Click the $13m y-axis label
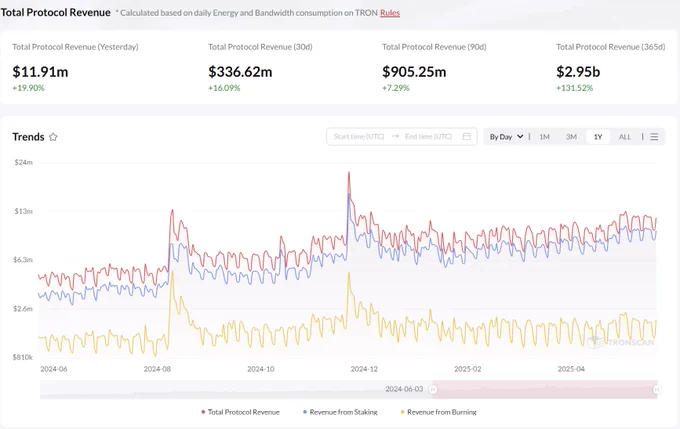Image resolution: width=680 pixels, height=429 pixels. click(x=23, y=211)
